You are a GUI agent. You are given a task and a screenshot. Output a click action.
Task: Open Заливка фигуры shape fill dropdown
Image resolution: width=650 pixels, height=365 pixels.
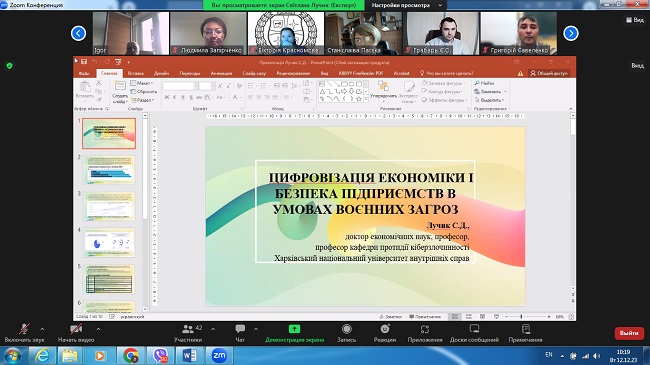pyautogui.click(x=443, y=83)
